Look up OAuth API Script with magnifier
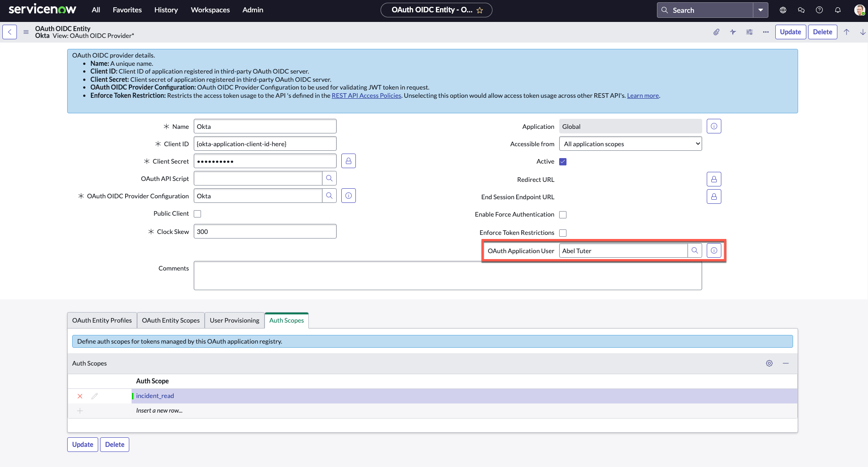Screen dimensions: 868x467 (329, 178)
